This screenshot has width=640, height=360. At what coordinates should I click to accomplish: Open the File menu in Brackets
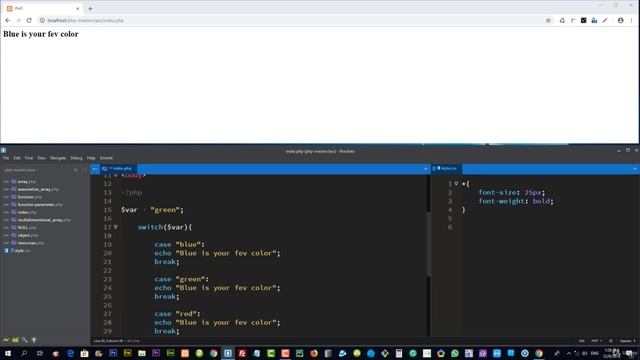(x=6, y=158)
